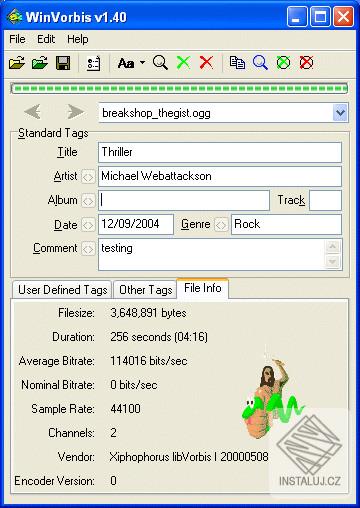Close the WinVorbis window
360x508 pixels.
[x=344, y=17]
